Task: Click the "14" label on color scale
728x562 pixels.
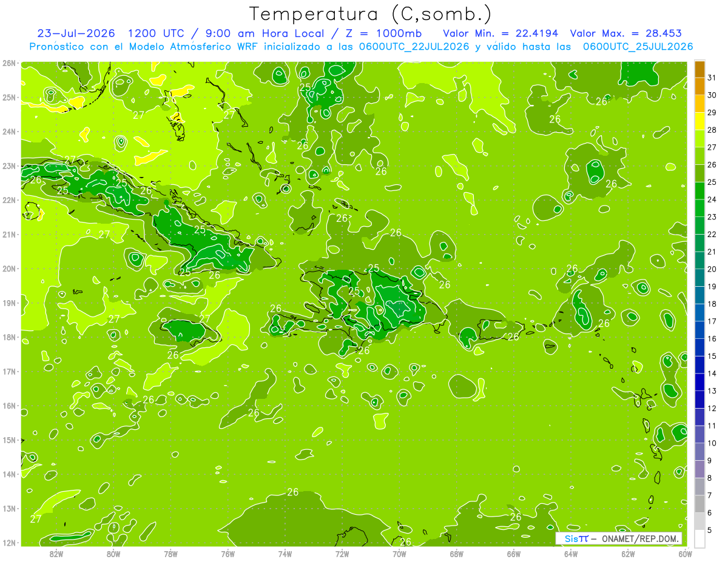Action: click(712, 373)
